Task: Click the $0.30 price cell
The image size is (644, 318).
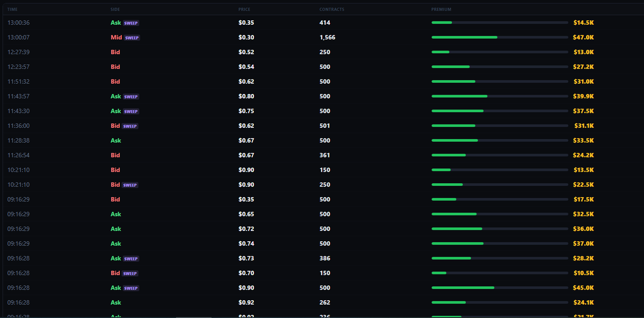Action: 246,38
